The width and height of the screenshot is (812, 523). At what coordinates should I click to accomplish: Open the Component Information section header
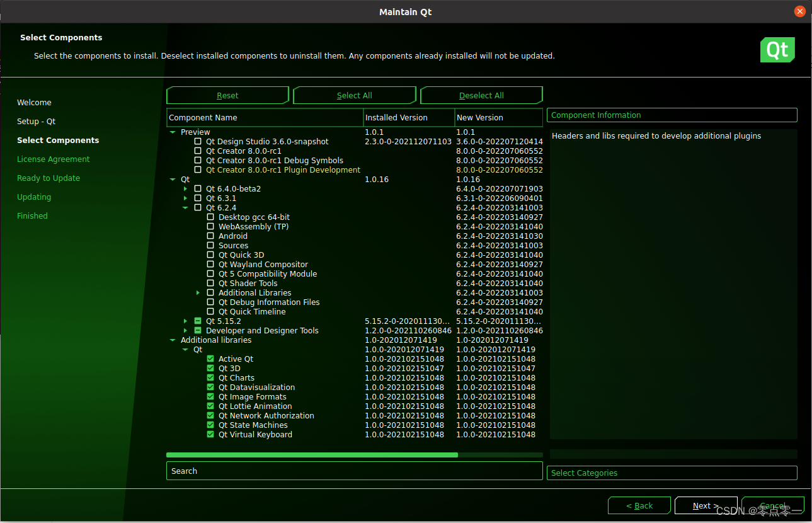[672, 115]
